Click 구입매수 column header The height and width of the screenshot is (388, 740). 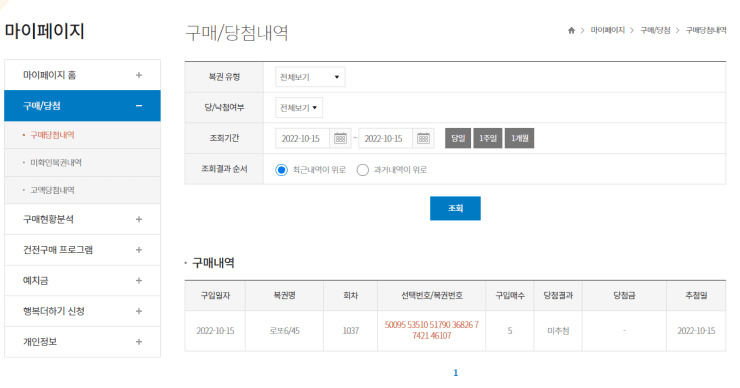pos(510,295)
